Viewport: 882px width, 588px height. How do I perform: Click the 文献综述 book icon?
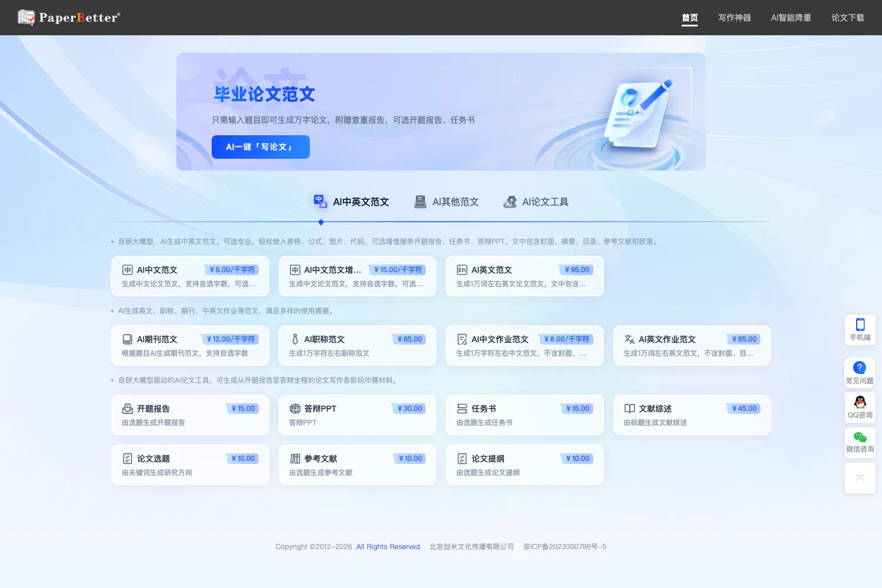(629, 409)
